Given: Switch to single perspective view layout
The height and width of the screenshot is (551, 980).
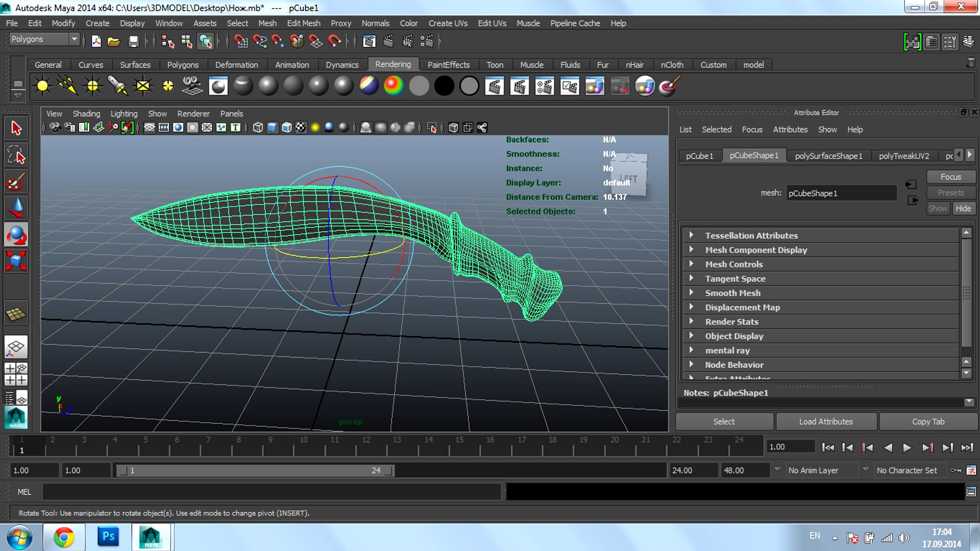Looking at the screenshot, I should coord(16,347).
